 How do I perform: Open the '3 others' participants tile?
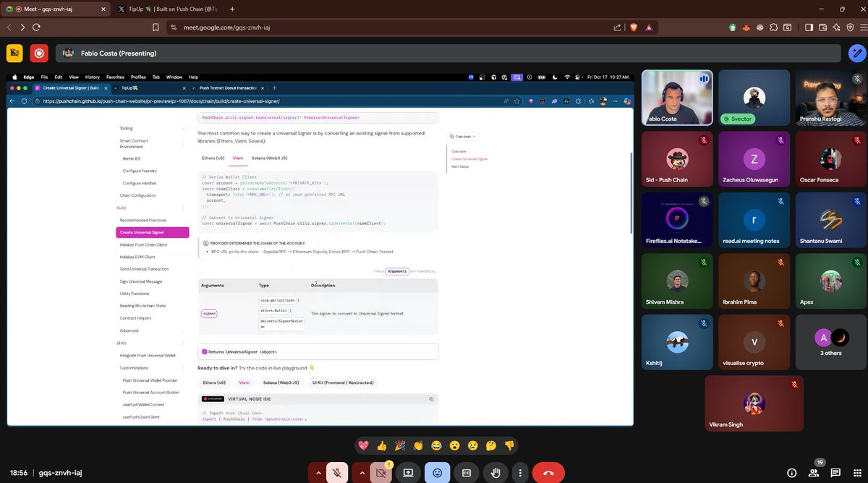pyautogui.click(x=830, y=342)
